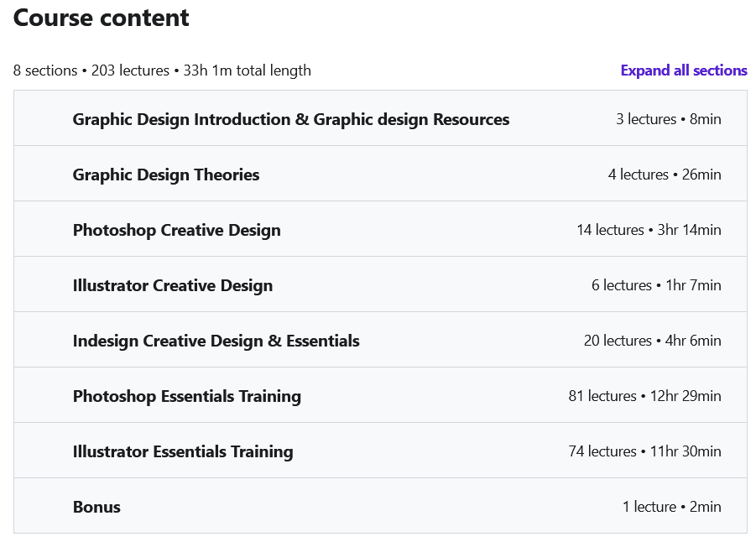Expand the Illustrator Essentials Training section

[x=380, y=451]
